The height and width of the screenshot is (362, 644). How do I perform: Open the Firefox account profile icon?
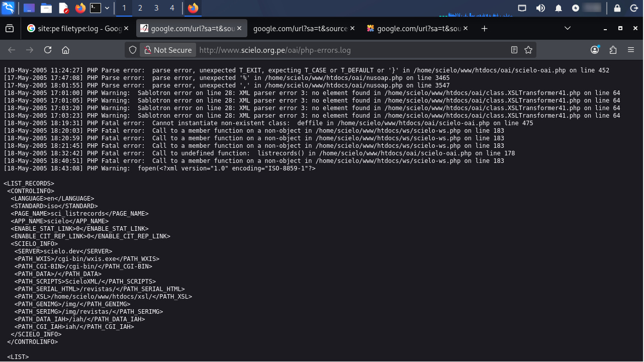(595, 50)
